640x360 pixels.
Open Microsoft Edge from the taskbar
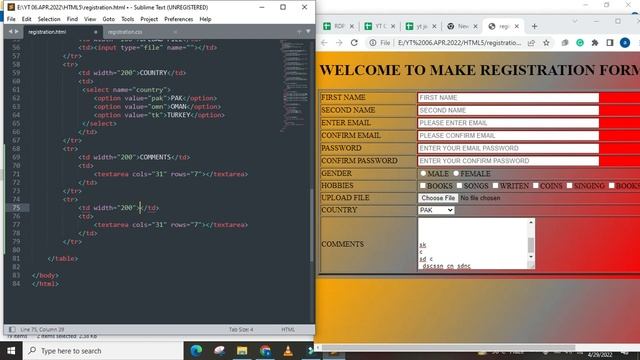(x=196, y=351)
